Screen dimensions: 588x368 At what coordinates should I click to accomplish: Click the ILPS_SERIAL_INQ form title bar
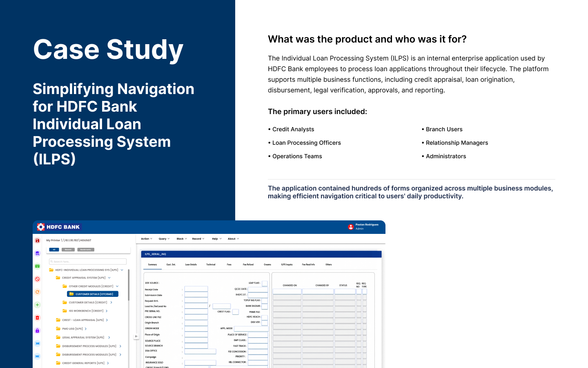pos(261,254)
